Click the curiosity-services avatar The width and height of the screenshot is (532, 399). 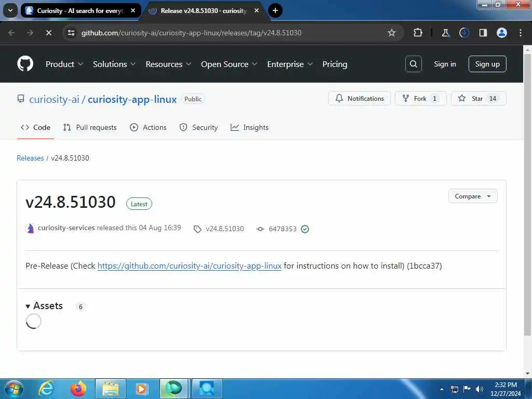(30, 229)
